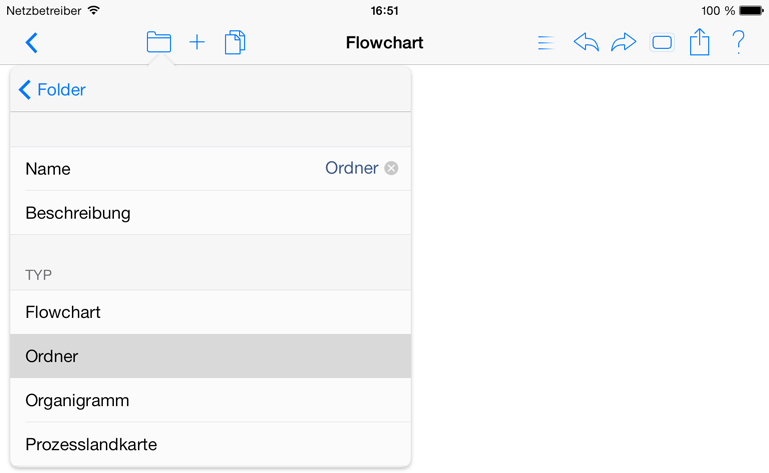Viewport: 769px width, 473px height.
Task: Select Flowchart as the type
Action: 210,313
